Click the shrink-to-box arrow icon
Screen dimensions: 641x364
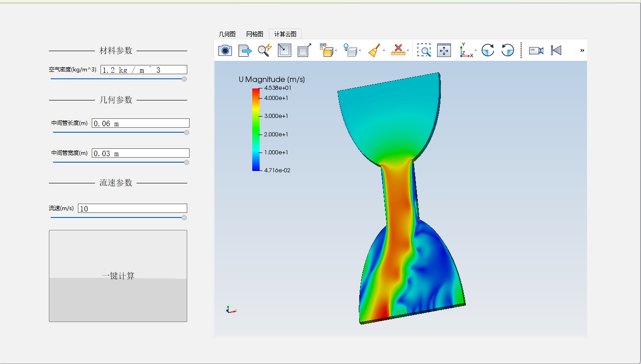[x=285, y=50]
